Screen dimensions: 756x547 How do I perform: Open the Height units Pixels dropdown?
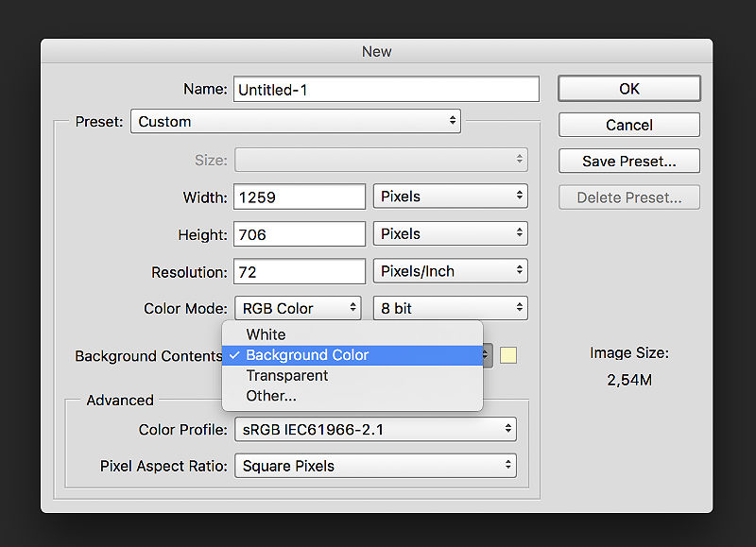coord(451,233)
